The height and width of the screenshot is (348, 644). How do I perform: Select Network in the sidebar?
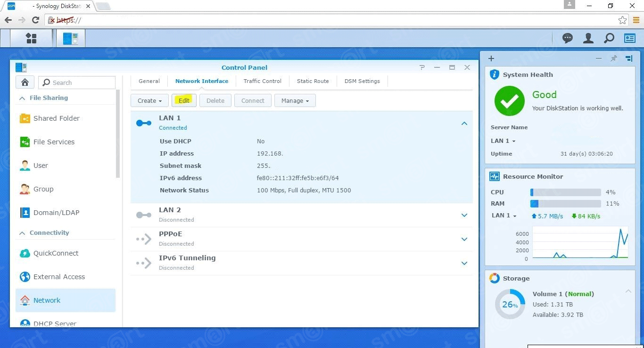pos(66,300)
